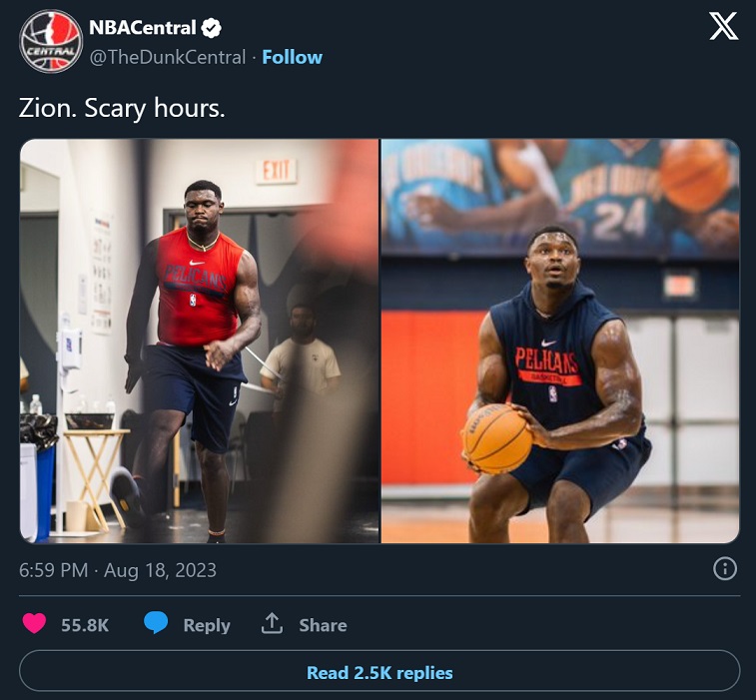Click the Reply text label
Image resolution: width=756 pixels, height=700 pixels.
coord(207,625)
